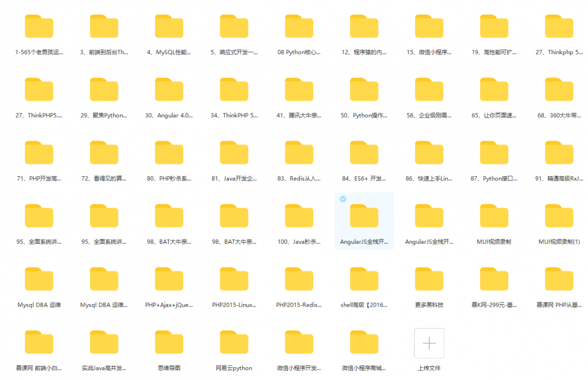588x380 pixels.
Task: Select the 微信小程序商城... folder
Action: (364, 342)
